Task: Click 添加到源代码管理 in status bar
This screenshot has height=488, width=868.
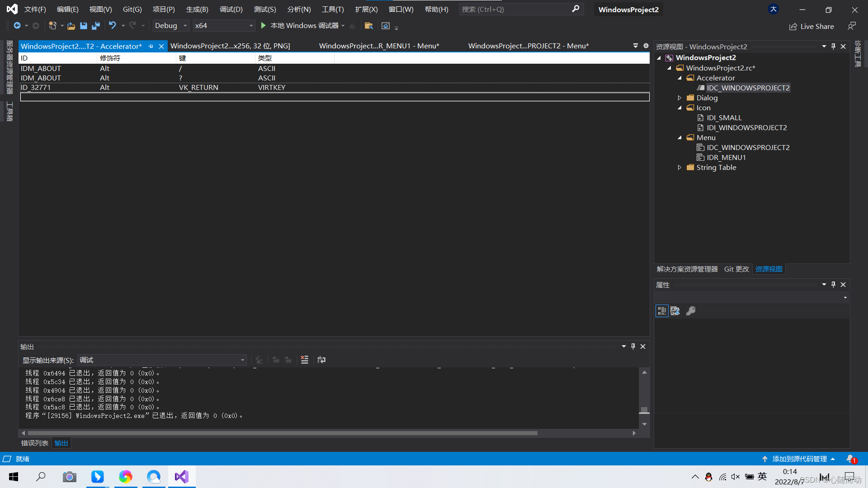Action: [799, 459]
